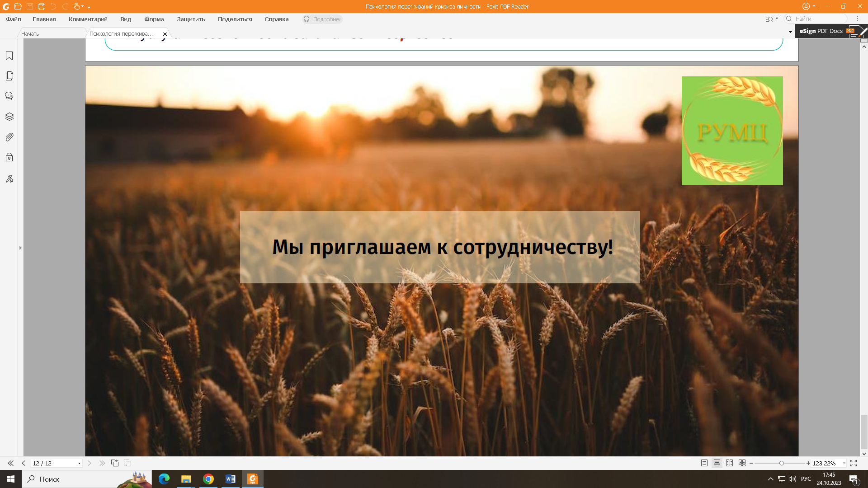
Task: Open the Hand tool dropdown arrow
Action: [x=82, y=7]
